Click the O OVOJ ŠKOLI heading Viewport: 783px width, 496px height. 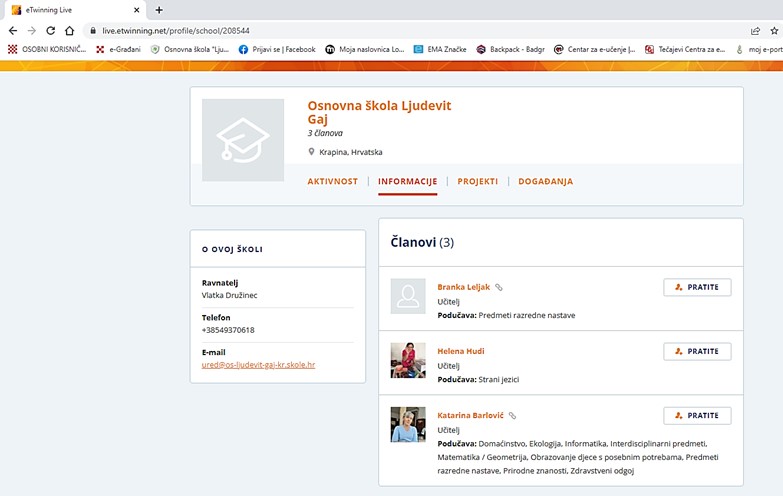point(232,249)
